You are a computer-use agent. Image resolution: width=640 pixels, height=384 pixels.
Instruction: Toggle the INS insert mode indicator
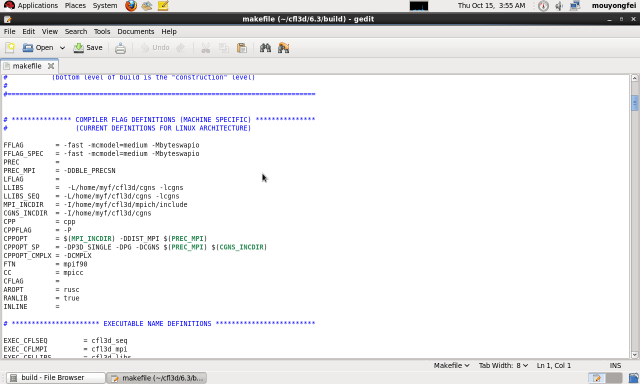coord(616,366)
